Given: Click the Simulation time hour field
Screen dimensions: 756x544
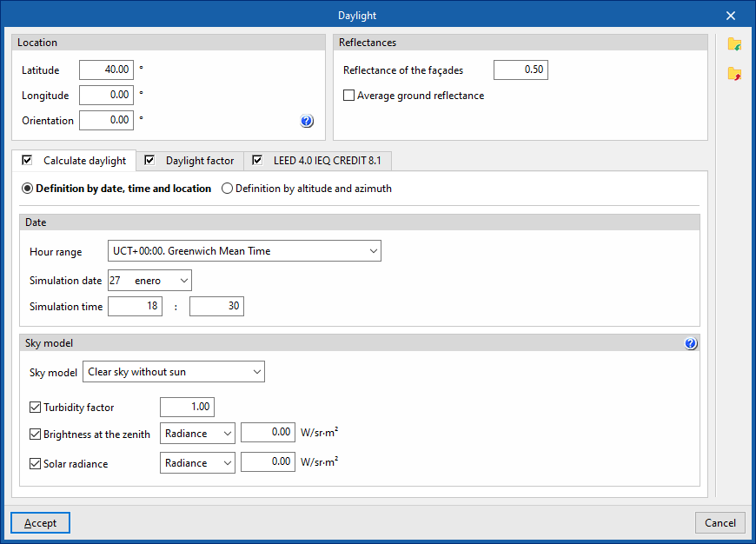Looking at the screenshot, I should [135, 306].
